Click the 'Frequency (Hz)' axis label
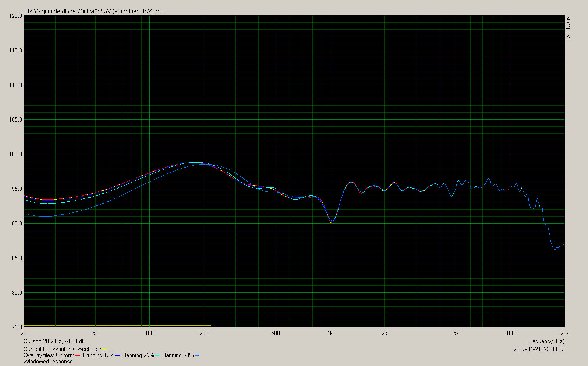 pos(546,341)
